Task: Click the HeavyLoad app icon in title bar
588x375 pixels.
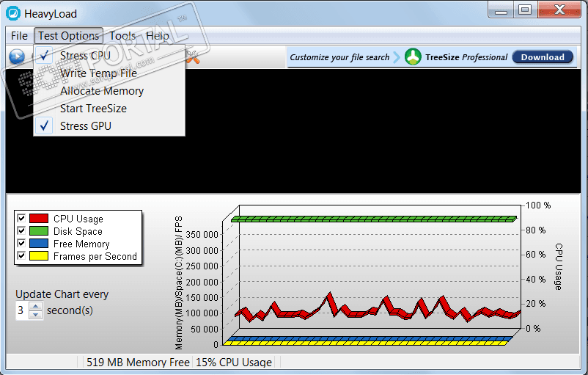Action: tap(13, 13)
